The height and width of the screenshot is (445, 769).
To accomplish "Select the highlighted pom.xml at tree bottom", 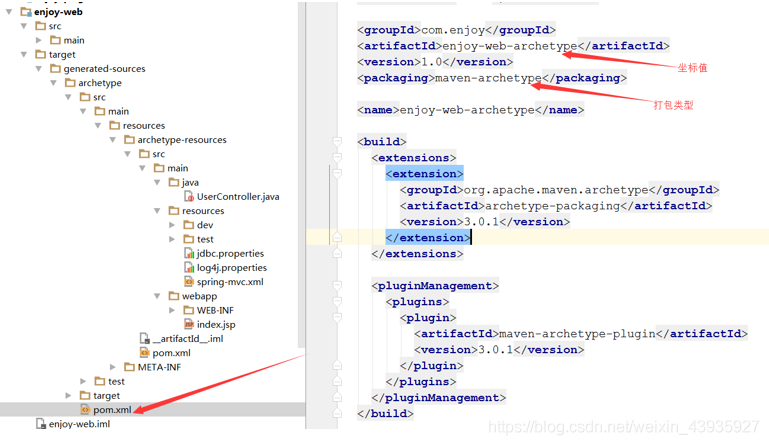I will (112, 410).
